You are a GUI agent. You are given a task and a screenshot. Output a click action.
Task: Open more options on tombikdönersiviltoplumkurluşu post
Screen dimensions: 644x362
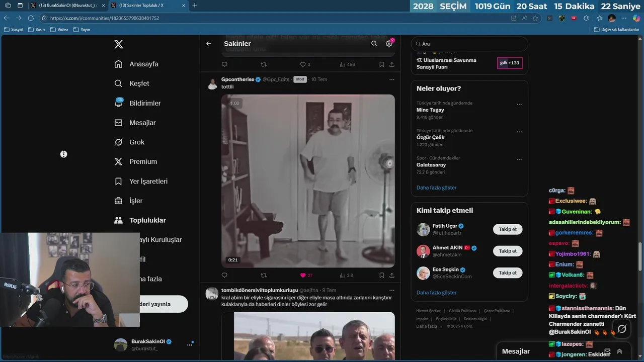point(391,291)
